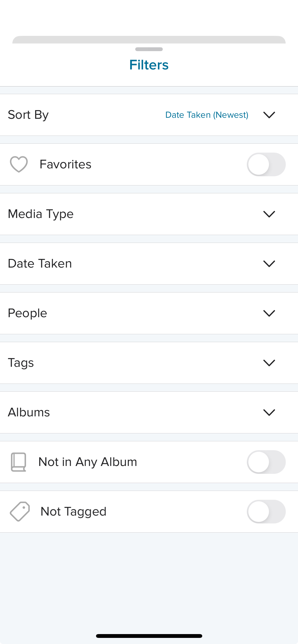Select the Date Taken (Newest) sort value

point(207,115)
